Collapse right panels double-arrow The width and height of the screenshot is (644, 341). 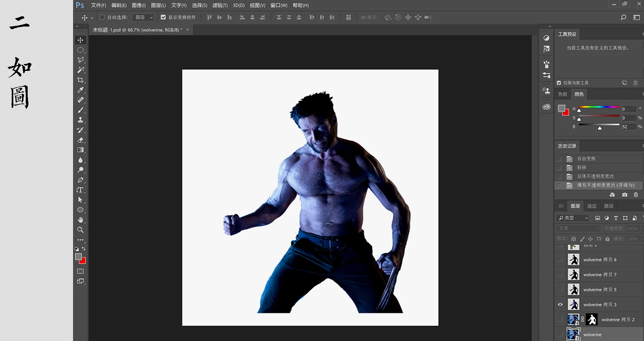click(x=550, y=26)
